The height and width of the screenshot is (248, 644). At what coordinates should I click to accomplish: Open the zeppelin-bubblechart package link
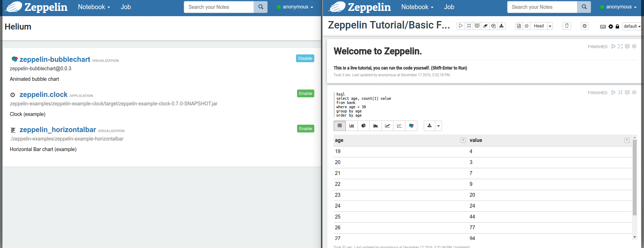point(55,59)
